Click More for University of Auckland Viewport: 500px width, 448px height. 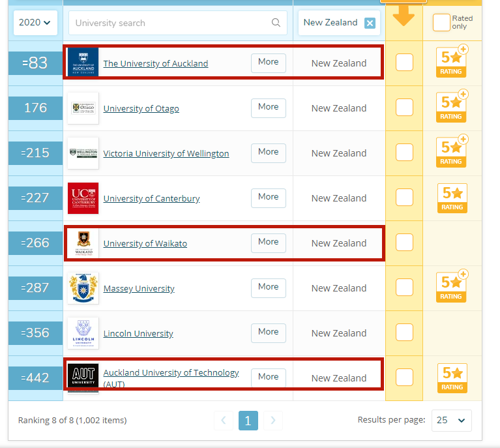coord(269,63)
